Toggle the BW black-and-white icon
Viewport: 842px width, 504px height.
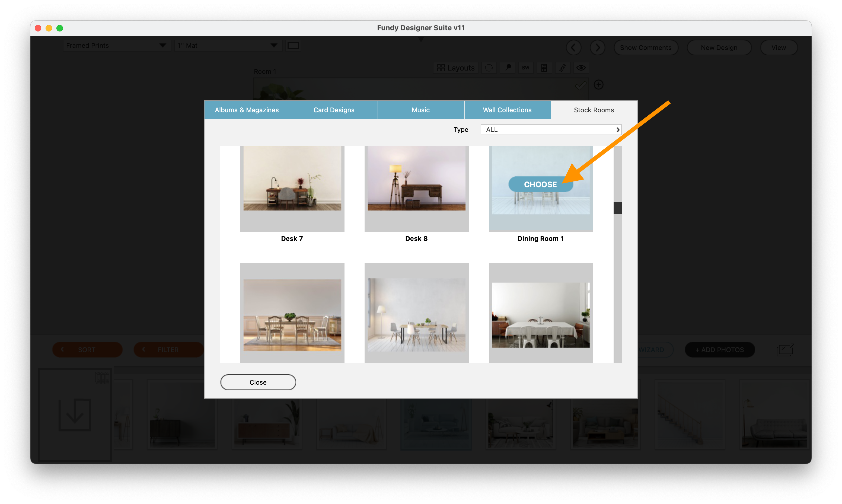525,68
